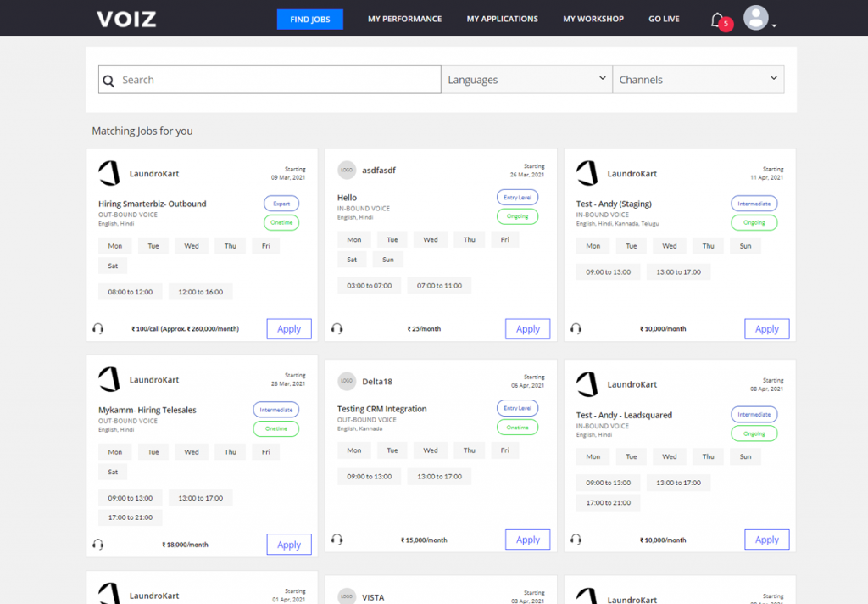Select the 07:00 to 11:00 time slot
The width and height of the screenshot is (868, 604).
coord(439,285)
